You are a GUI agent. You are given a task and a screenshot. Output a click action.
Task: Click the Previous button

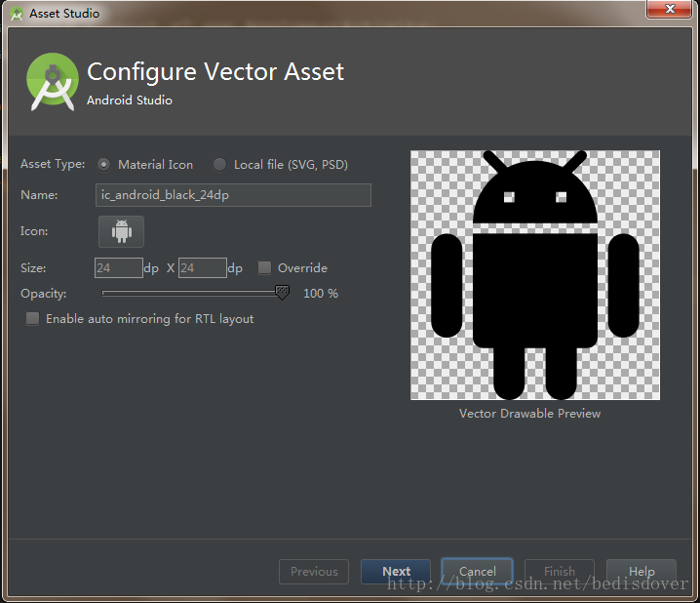point(314,571)
